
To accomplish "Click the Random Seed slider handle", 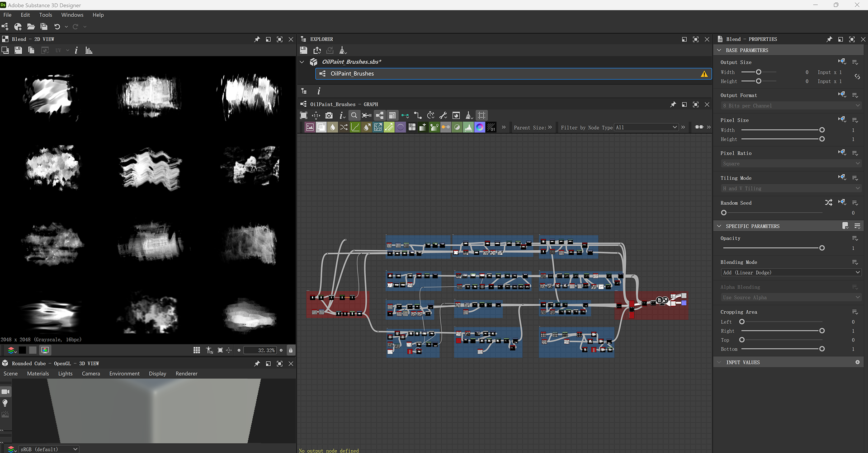I will pyautogui.click(x=724, y=213).
